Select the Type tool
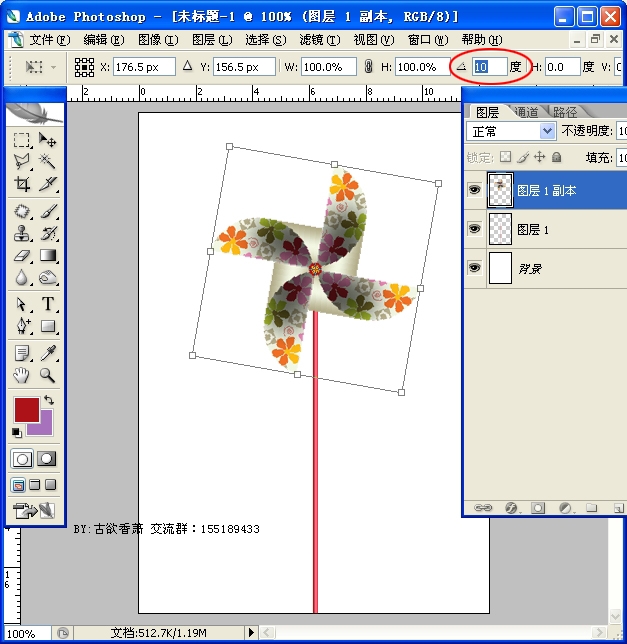The width and height of the screenshot is (627, 644). (48, 304)
